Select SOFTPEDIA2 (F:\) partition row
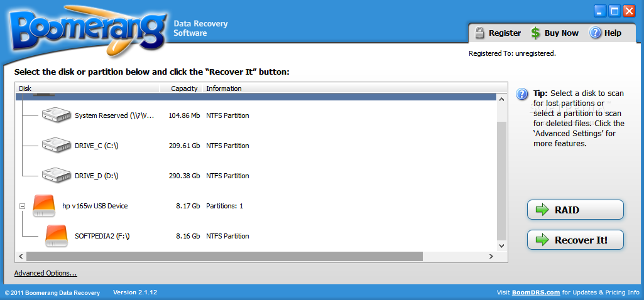The height and width of the screenshot is (300, 644). click(x=256, y=236)
